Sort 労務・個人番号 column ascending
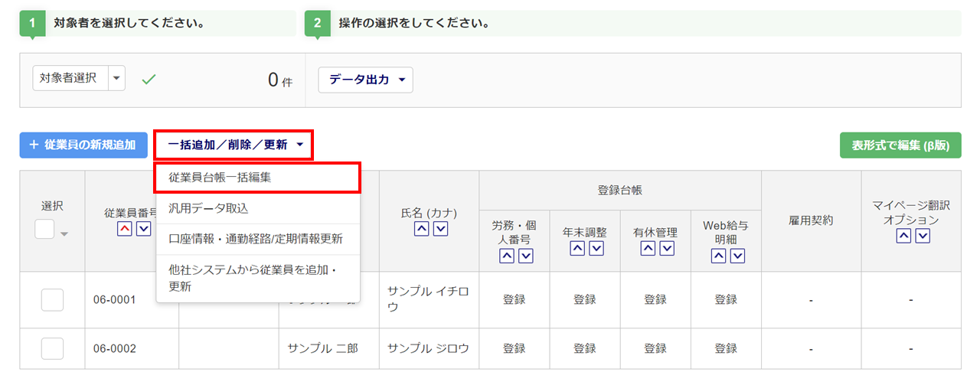The image size is (980, 372). coord(506,256)
